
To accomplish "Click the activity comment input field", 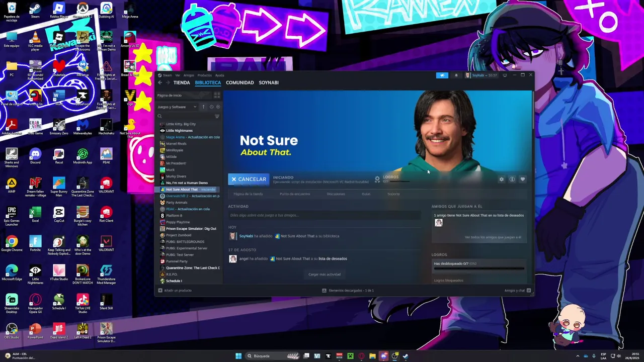I will click(325, 215).
